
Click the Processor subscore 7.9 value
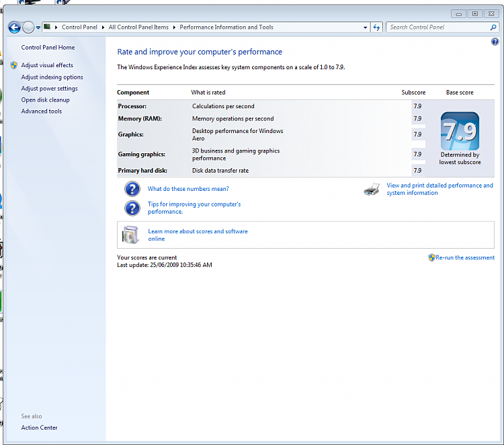(x=417, y=106)
